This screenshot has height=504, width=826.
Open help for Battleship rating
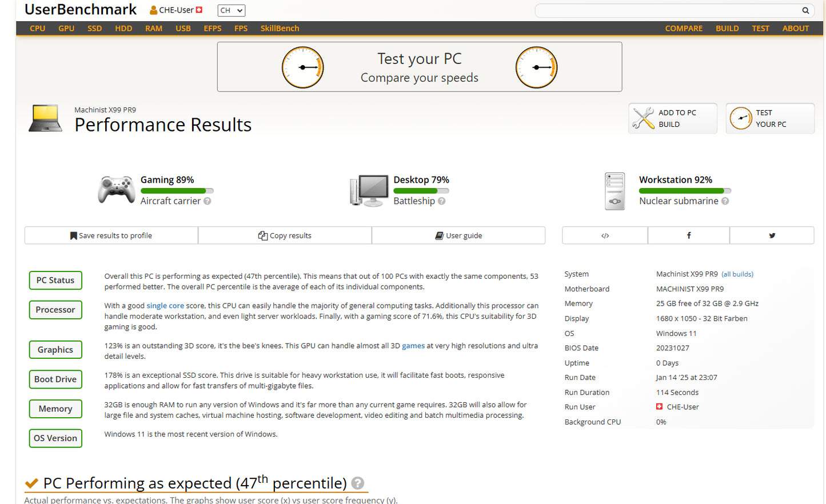442,201
